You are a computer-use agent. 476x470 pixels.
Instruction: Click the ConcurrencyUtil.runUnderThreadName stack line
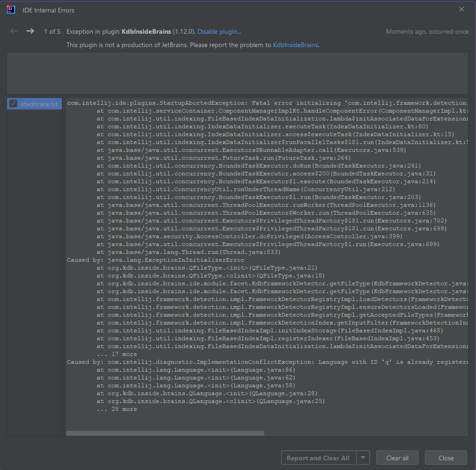(x=246, y=189)
